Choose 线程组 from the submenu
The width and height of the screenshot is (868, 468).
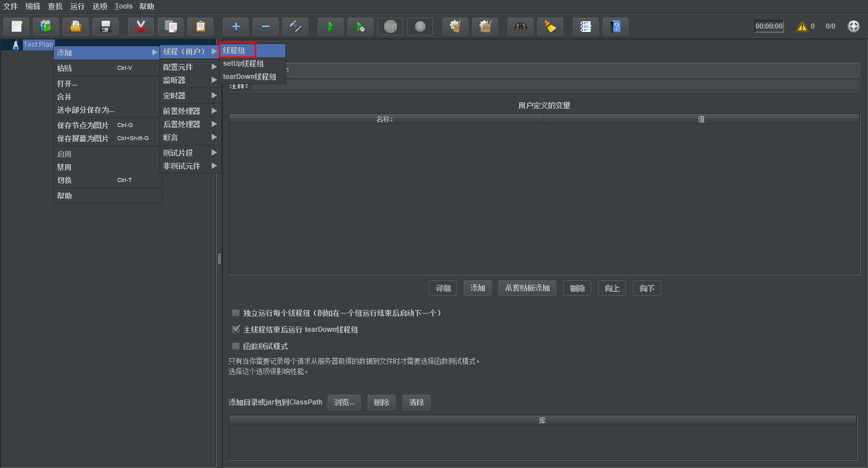[252, 50]
